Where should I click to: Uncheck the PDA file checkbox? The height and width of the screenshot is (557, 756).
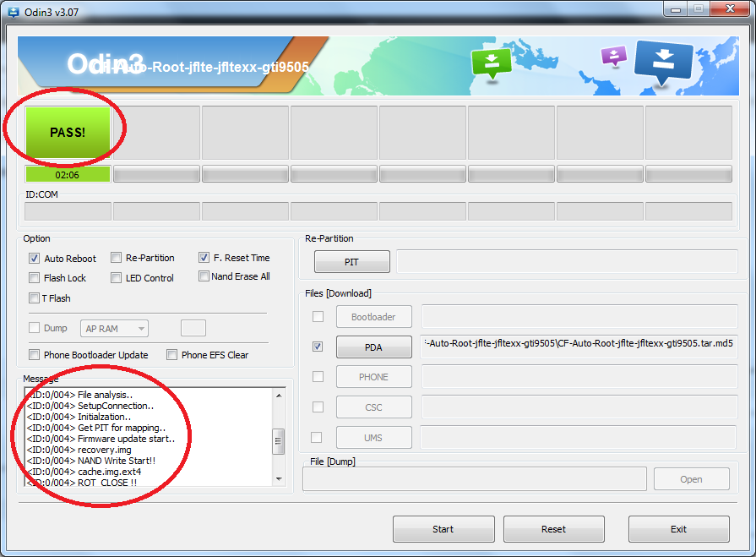tap(318, 347)
